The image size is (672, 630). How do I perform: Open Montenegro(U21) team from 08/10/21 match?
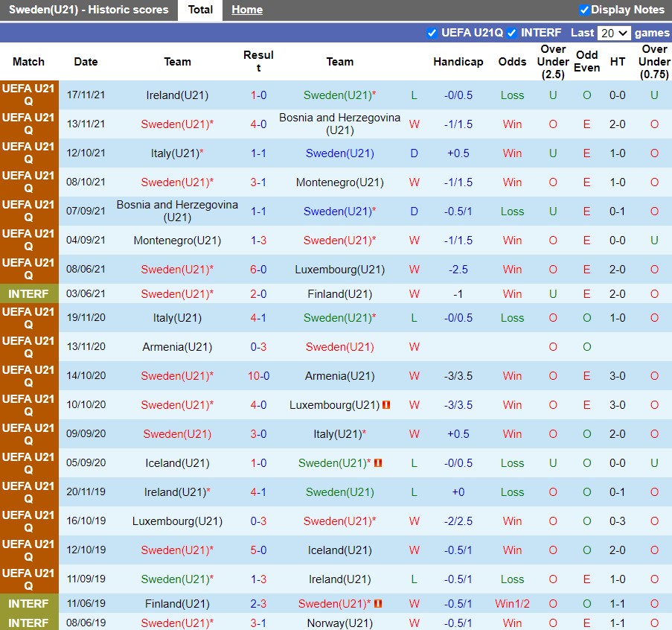(339, 182)
